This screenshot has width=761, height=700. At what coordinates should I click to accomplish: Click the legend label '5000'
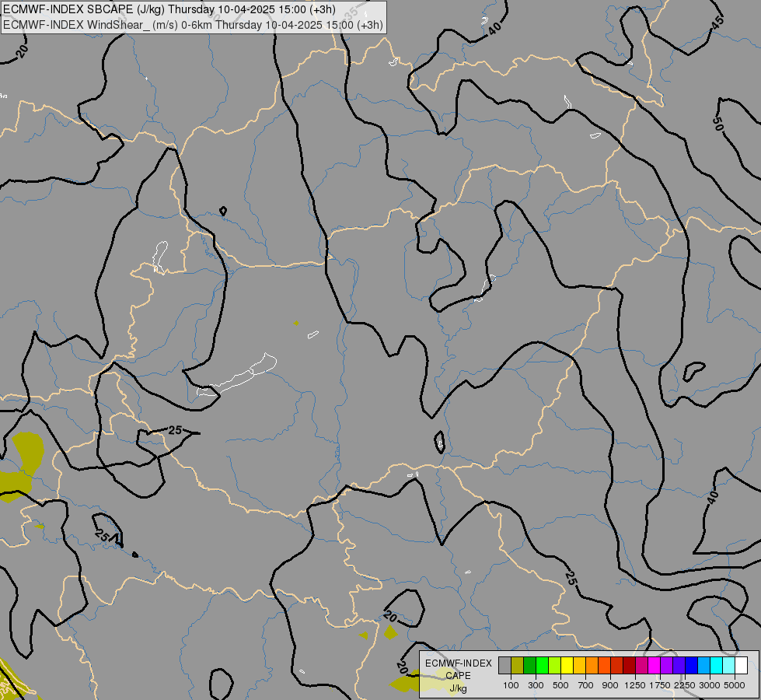point(735,685)
